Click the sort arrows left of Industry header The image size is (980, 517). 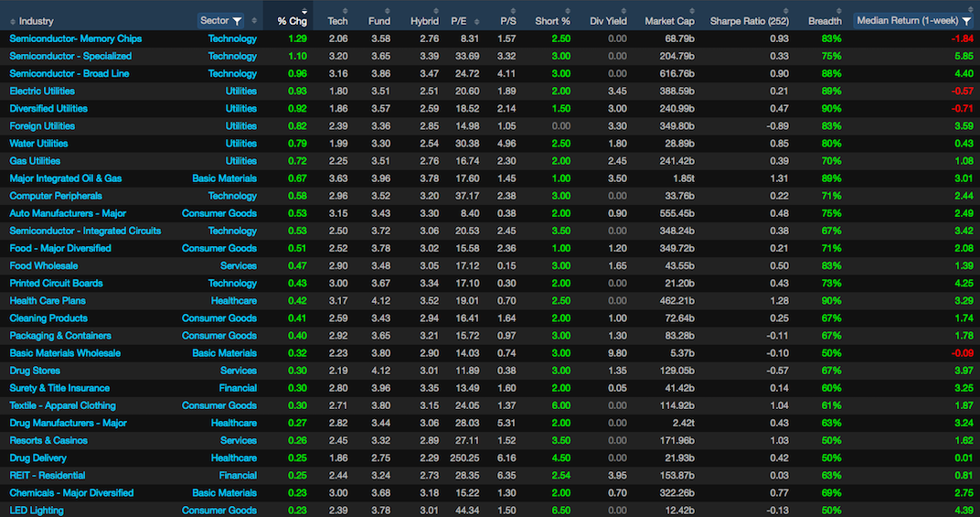pyautogui.click(x=13, y=21)
